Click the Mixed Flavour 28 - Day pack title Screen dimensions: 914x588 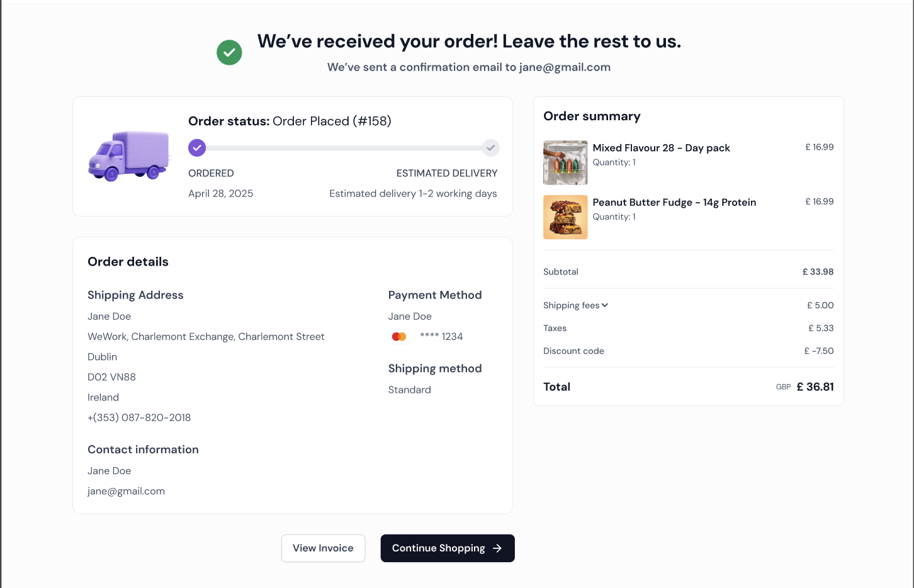(661, 148)
